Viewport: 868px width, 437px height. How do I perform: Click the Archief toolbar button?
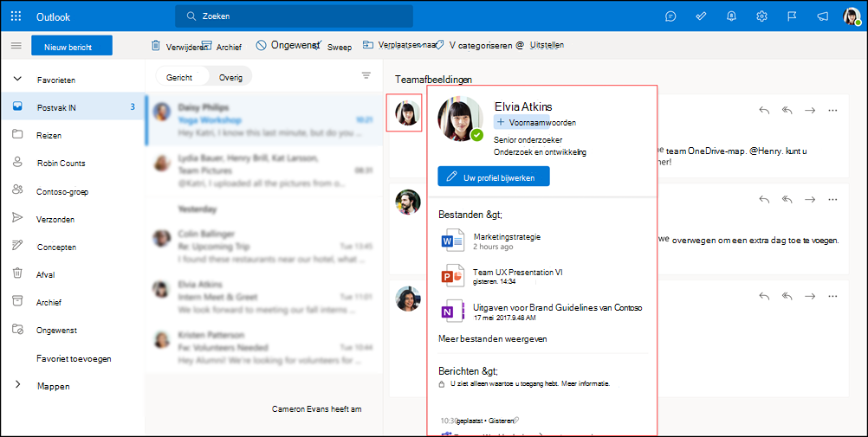click(222, 47)
